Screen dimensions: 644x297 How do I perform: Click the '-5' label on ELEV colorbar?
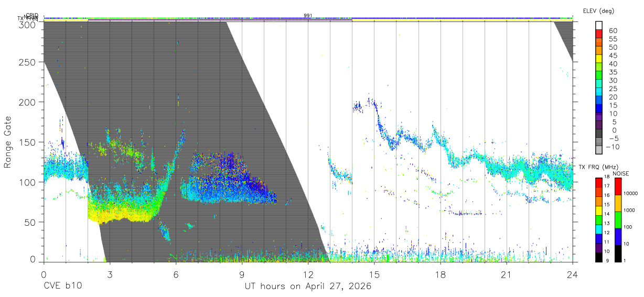point(613,138)
